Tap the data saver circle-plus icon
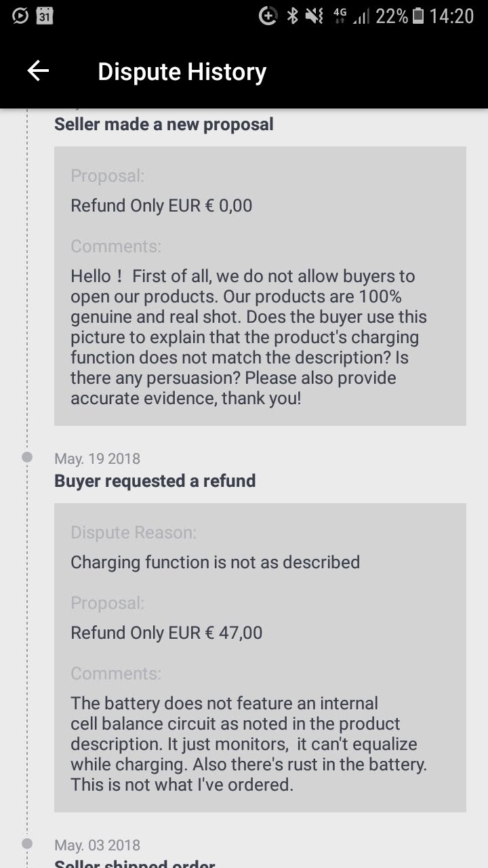 (x=268, y=16)
